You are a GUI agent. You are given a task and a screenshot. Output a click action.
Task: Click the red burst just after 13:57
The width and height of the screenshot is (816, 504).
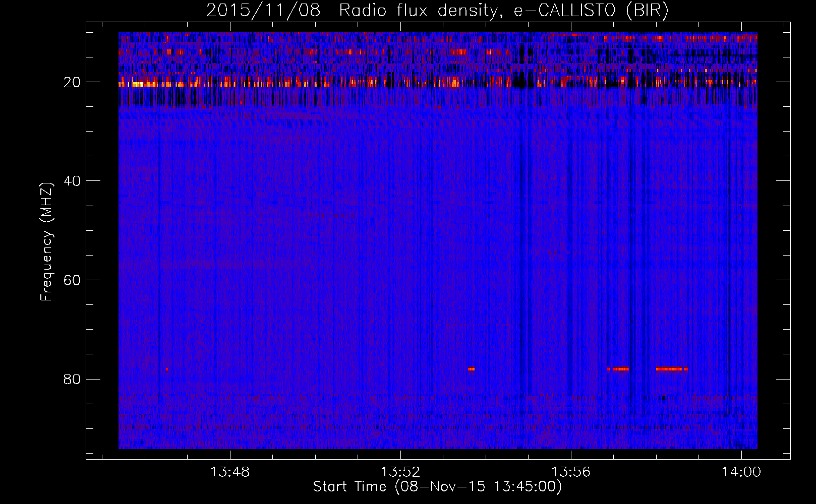tap(618, 369)
